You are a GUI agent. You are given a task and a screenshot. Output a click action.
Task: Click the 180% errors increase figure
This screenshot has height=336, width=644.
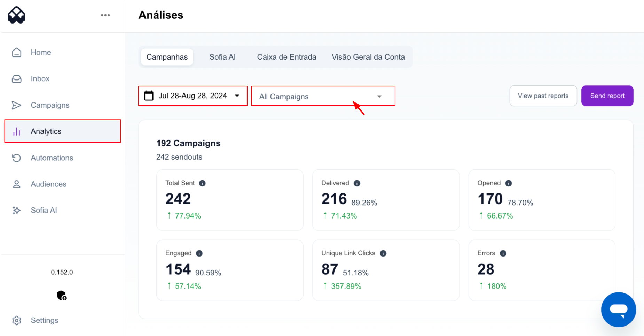click(x=497, y=286)
